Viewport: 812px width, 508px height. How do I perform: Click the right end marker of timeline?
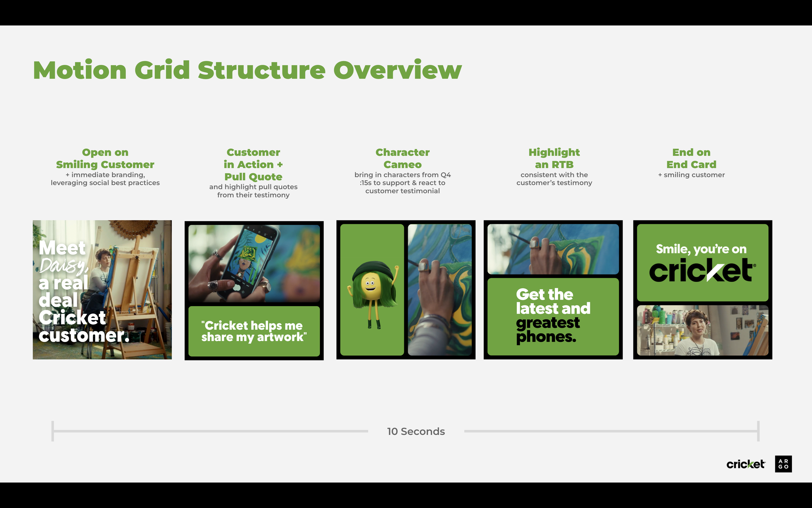coord(758,431)
